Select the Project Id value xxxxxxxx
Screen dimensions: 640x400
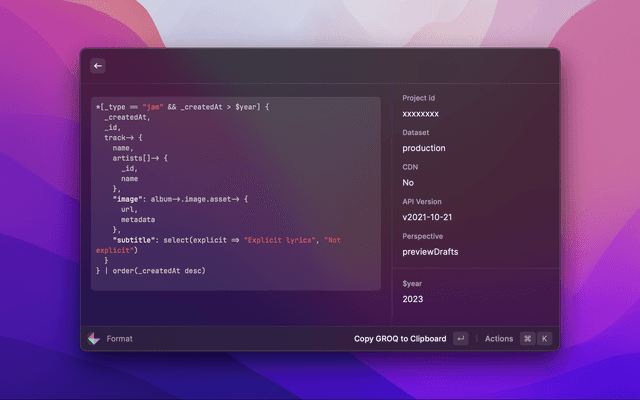point(420,113)
